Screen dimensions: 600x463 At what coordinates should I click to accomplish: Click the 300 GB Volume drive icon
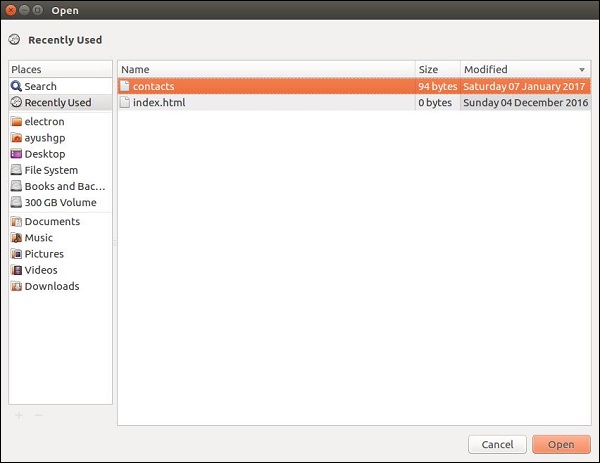click(x=16, y=202)
